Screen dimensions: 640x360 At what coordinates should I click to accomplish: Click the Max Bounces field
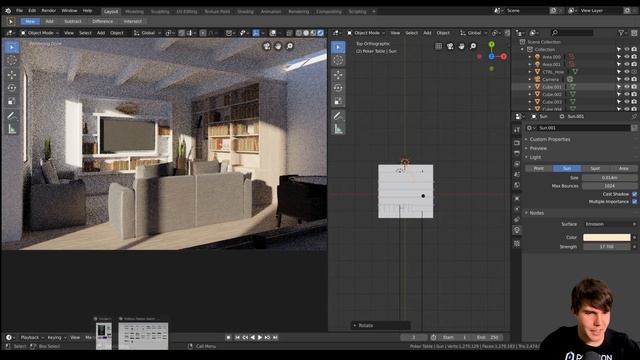[610, 186]
